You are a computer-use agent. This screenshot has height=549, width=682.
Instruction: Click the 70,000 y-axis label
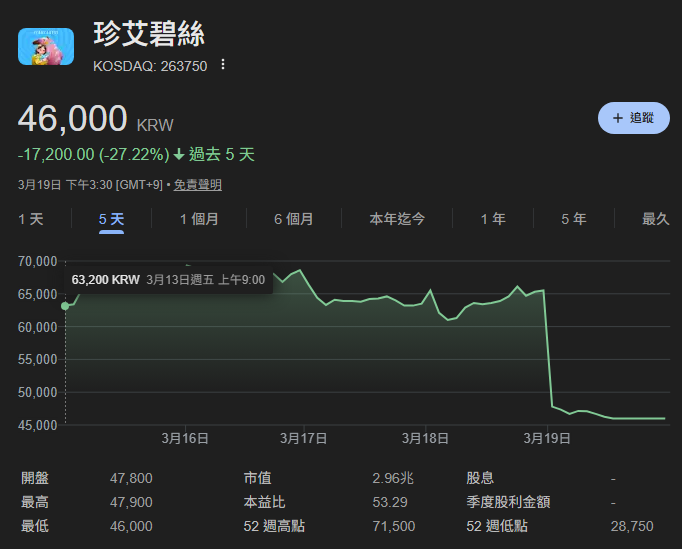point(37,261)
